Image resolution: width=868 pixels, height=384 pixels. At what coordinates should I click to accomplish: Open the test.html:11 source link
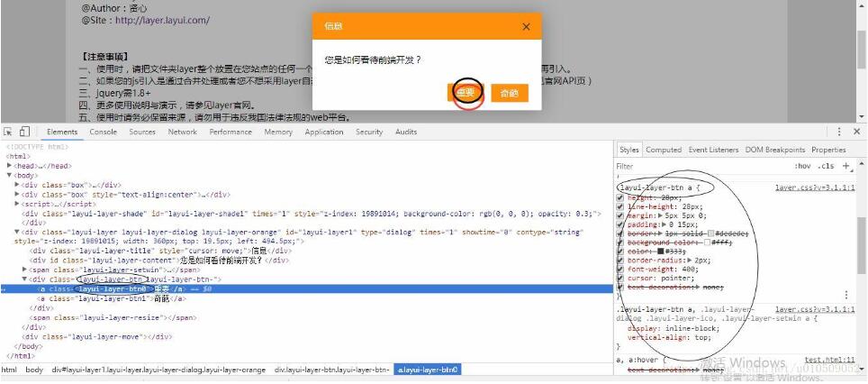coord(830,360)
